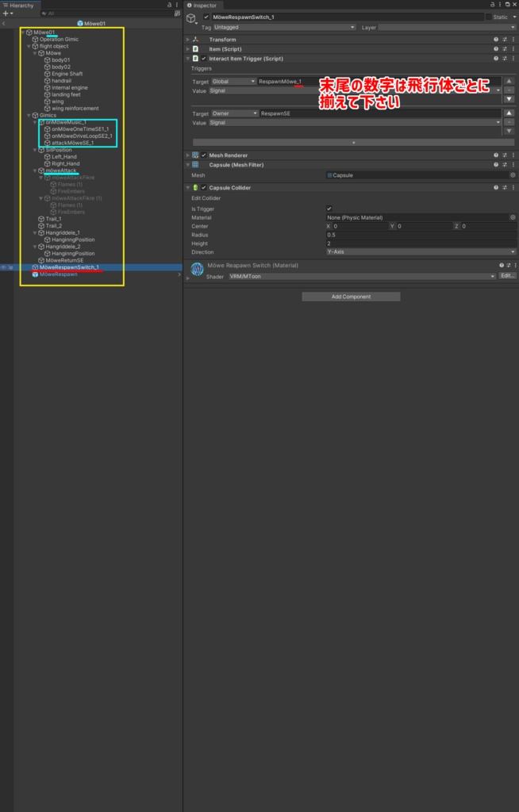Toggle the Static checkbox
Viewport: 519px width, 812px height.
tap(488, 17)
